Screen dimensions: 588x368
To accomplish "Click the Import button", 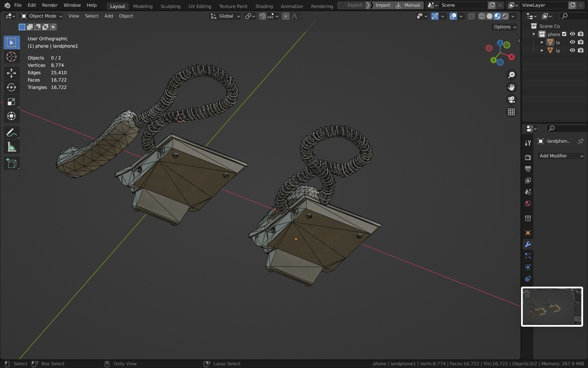I will (x=379, y=5).
